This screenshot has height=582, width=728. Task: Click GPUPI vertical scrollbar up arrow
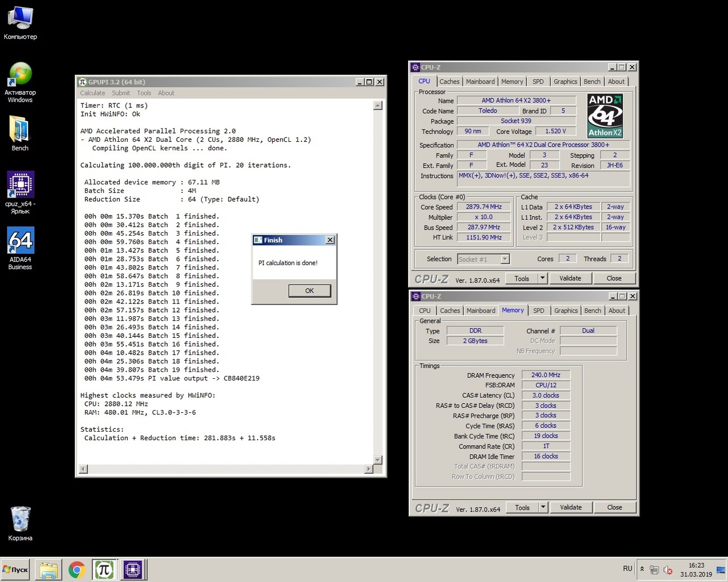378,106
